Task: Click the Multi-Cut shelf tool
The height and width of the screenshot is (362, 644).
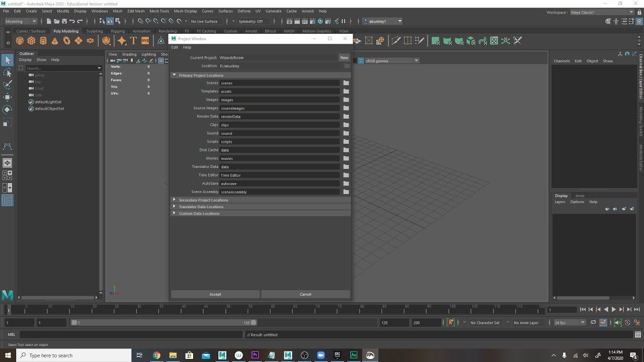Action: tap(396, 41)
